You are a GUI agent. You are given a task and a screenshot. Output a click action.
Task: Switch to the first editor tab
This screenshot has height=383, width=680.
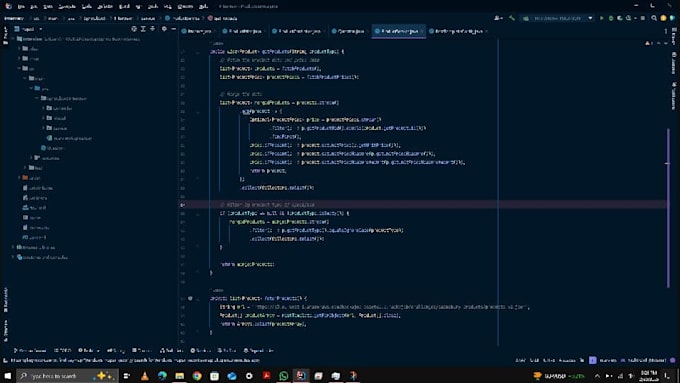pyautogui.click(x=199, y=31)
